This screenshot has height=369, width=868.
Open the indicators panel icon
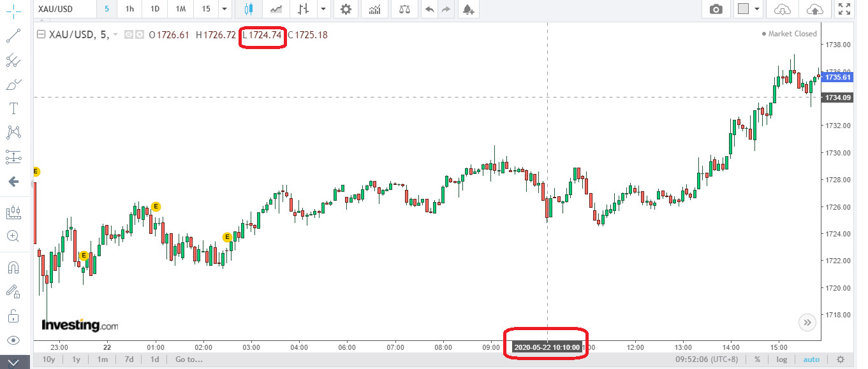[375, 9]
